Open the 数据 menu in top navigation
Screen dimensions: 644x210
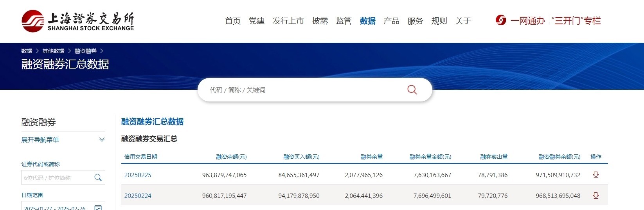[367, 21]
